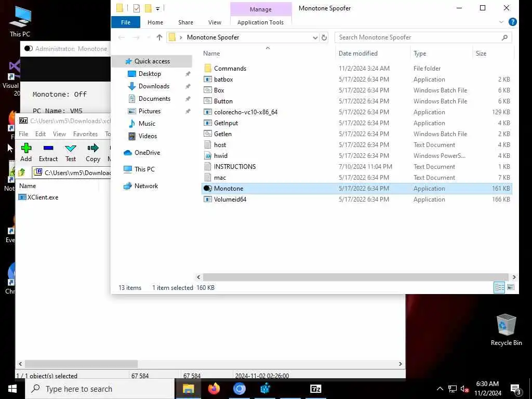The height and width of the screenshot is (399, 532).
Task: Open Desktop in the navigation pane
Action: 150,74
